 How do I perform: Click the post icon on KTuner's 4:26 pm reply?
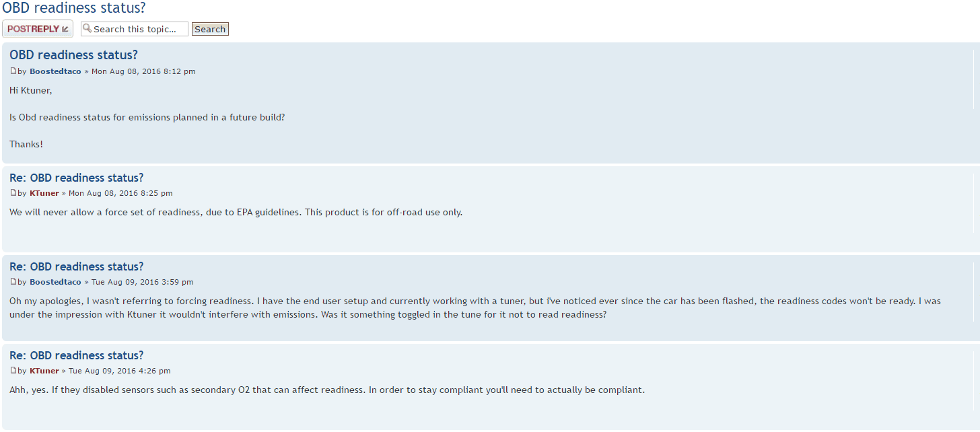[13, 371]
